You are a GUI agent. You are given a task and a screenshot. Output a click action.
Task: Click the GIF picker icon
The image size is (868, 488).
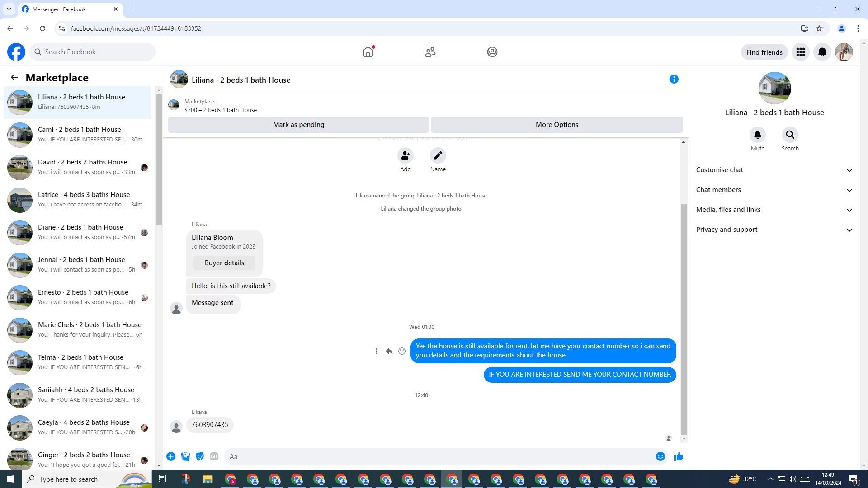pos(214,457)
